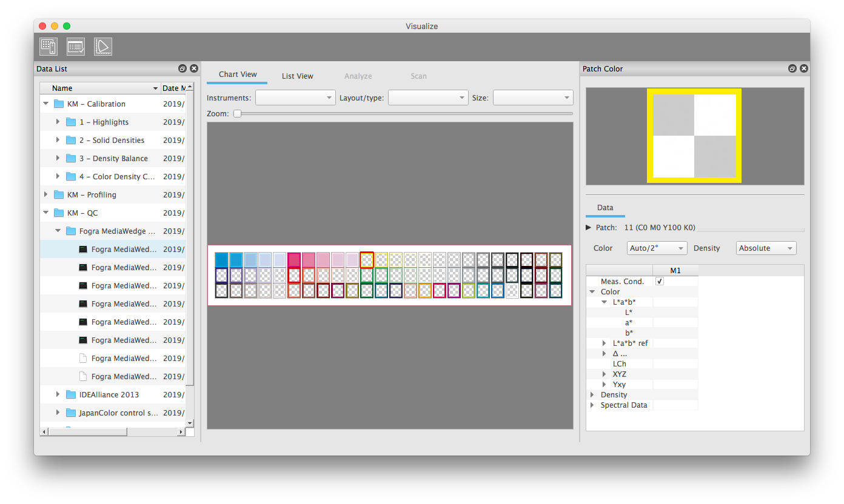
Task: Close the Patch Color panel
Action: [803, 69]
